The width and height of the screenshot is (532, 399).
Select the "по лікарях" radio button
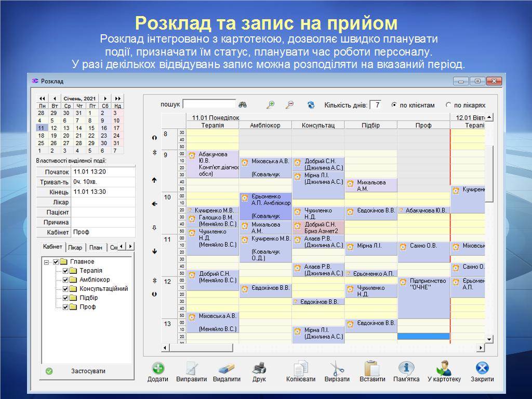448,105
